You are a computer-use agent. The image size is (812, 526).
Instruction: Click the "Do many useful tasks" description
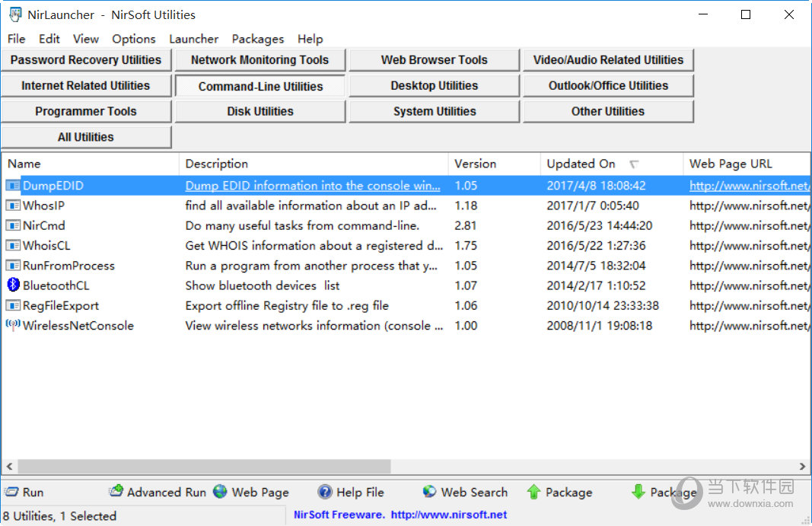302,225
